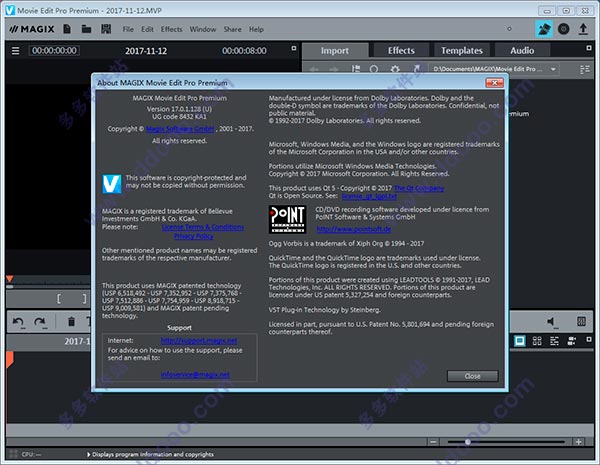Open http://www.pointsoft.de link
This screenshot has height=465, width=600.
coord(354,229)
